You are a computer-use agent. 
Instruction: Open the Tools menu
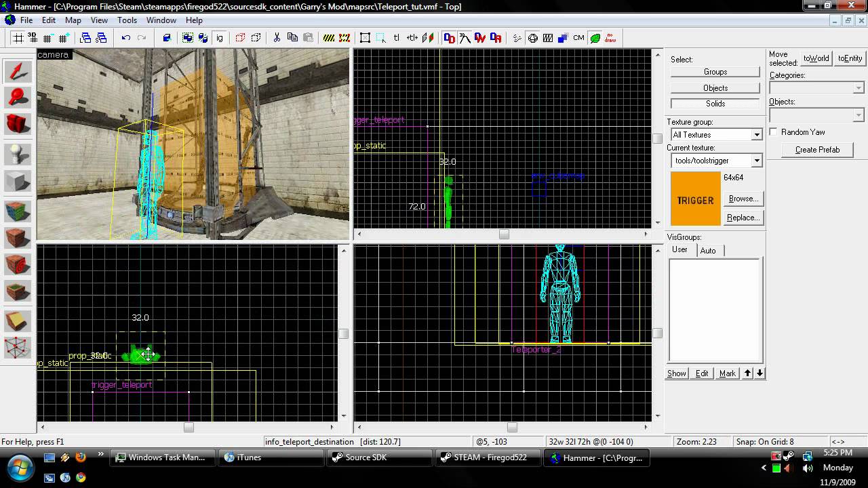tap(127, 20)
